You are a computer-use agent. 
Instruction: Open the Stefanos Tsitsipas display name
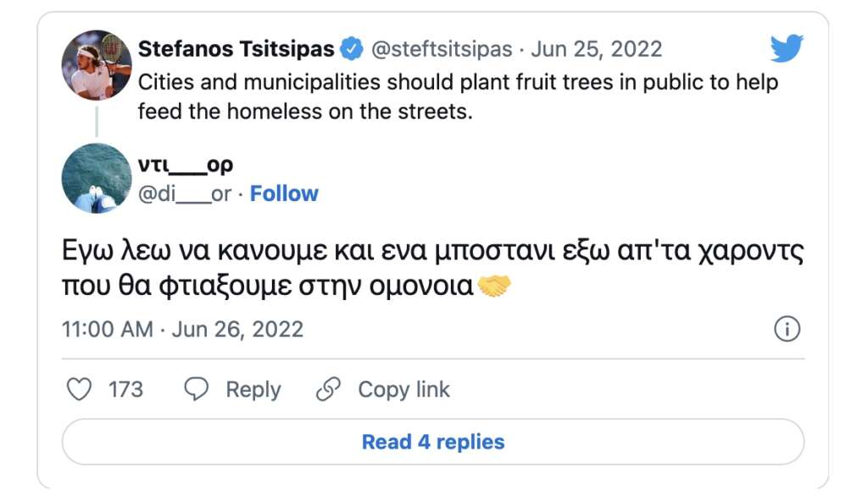(236, 49)
